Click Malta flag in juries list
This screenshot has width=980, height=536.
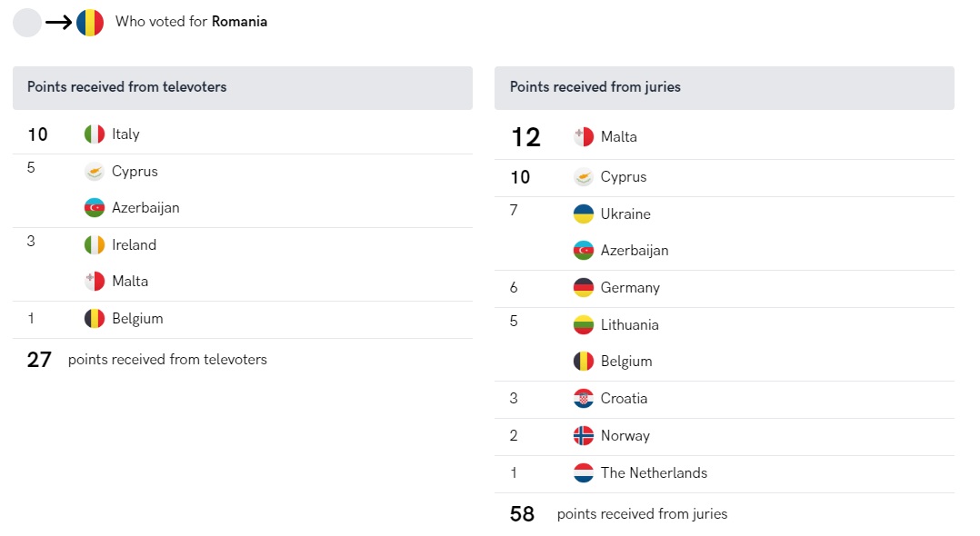584,137
